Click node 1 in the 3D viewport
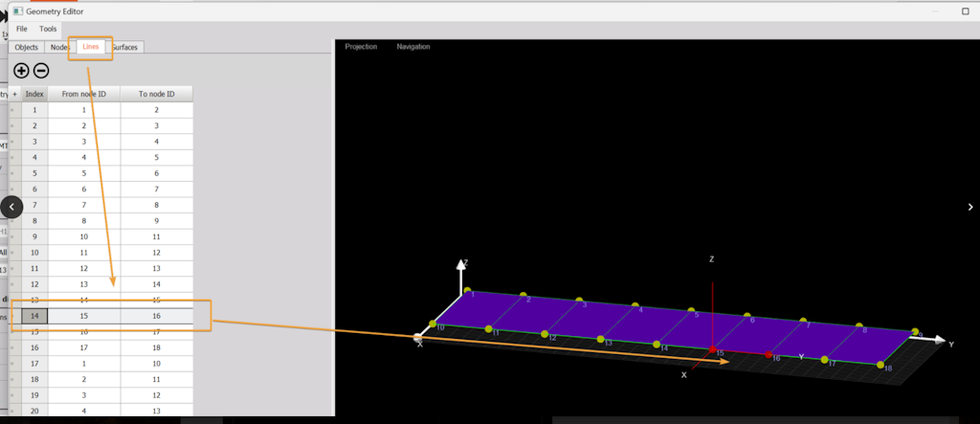980x424 pixels. (467, 290)
